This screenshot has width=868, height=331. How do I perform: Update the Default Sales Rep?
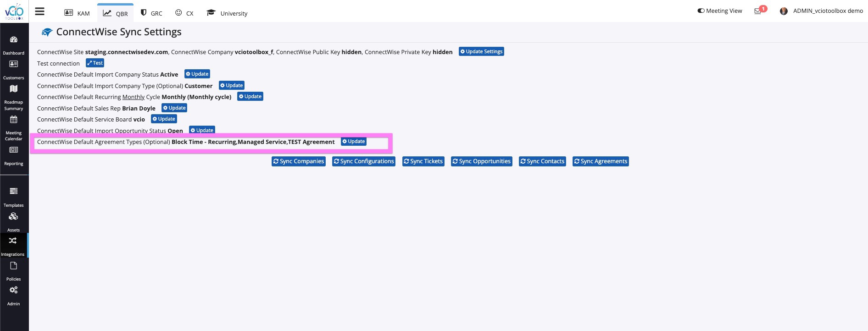click(x=174, y=108)
